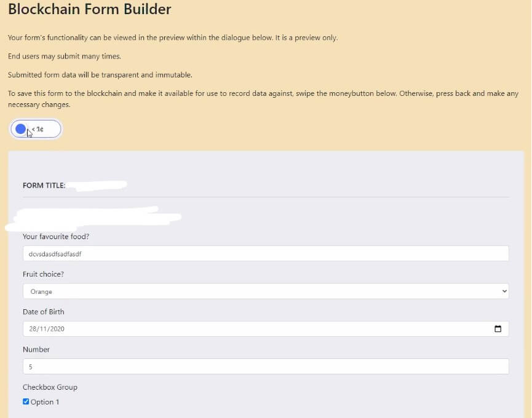The height and width of the screenshot is (418, 532).
Task: Click the 'Fruit choice?' label
Action: [x=43, y=274]
